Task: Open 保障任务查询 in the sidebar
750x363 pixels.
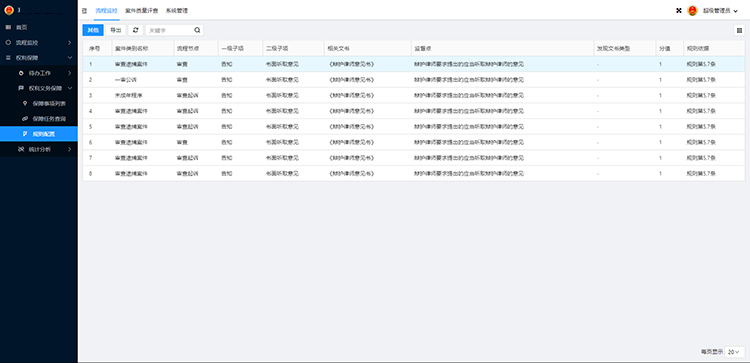Action: (x=49, y=119)
